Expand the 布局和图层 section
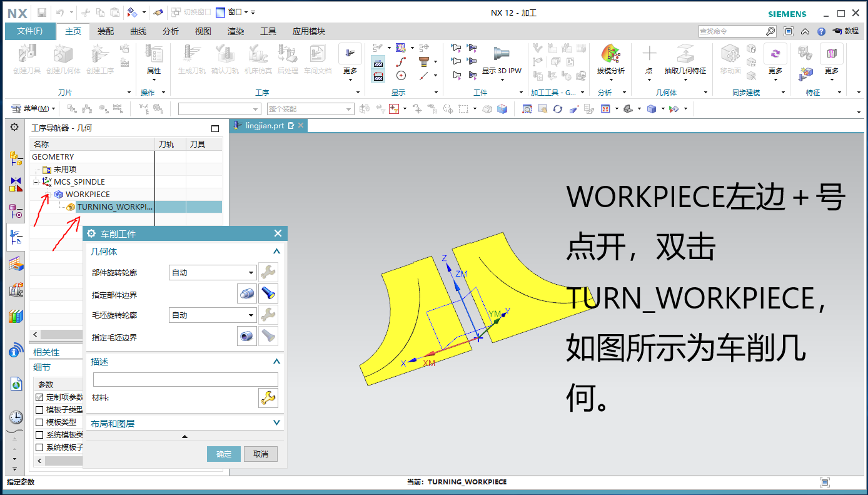This screenshot has width=868, height=495. (x=276, y=423)
